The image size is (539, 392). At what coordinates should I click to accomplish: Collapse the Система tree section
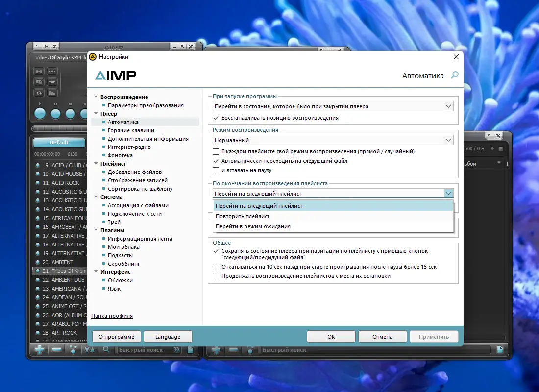tap(96, 197)
